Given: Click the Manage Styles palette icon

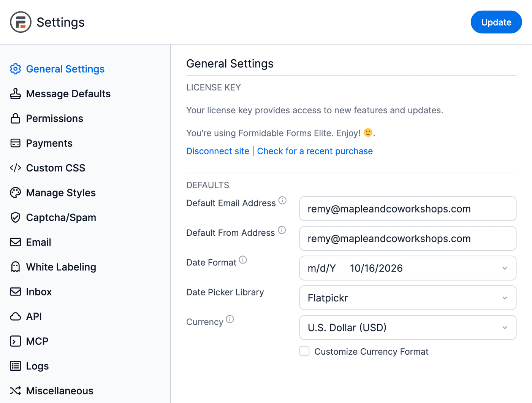Looking at the screenshot, I should [x=15, y=193].
